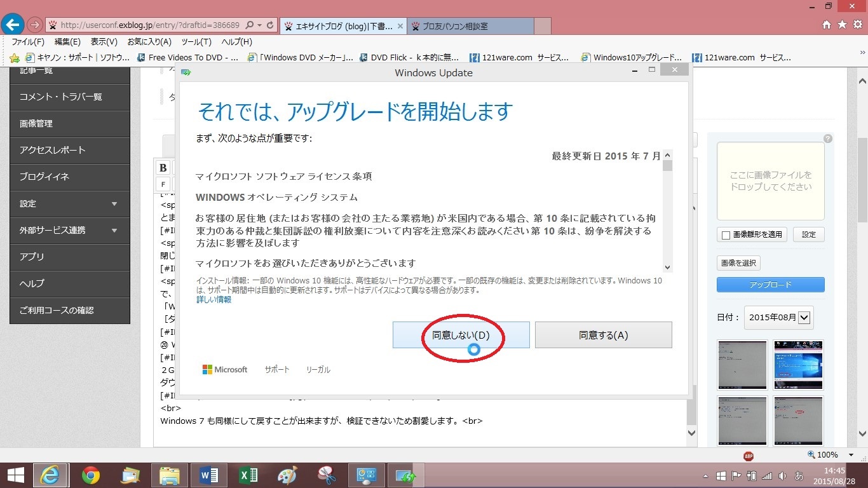Screen dimensions: 868x488
Task: Tick the 画像…を適用 checkbox
Action: tap(726, 235)
